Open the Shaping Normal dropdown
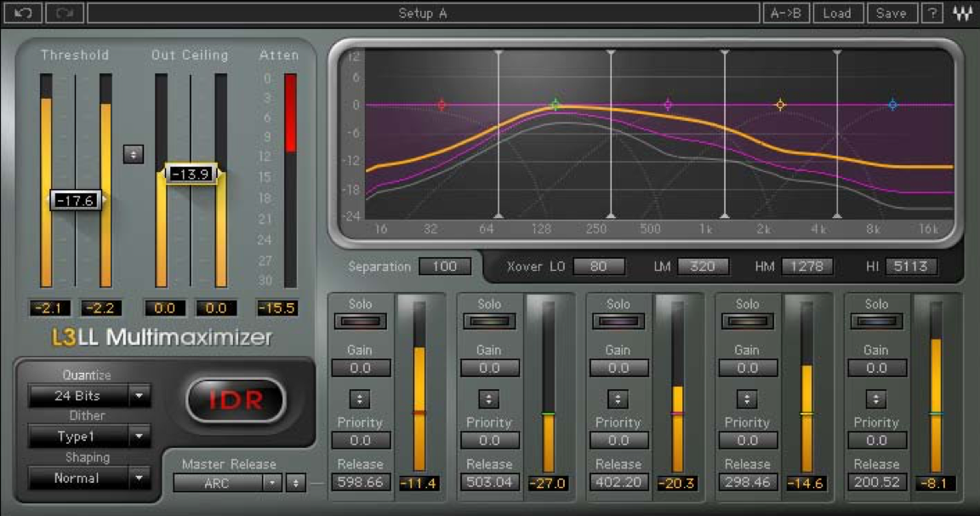This screenshot has height=516, width=980. [89, 478]
